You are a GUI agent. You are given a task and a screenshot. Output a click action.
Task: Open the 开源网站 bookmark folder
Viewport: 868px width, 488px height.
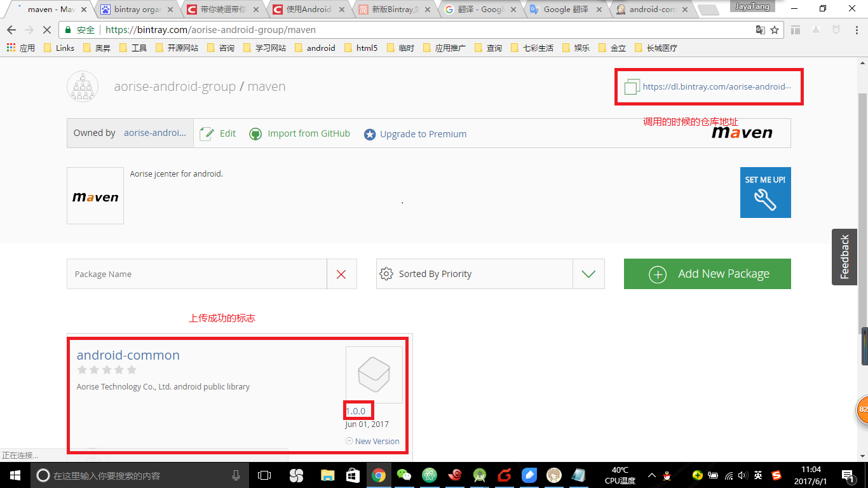tap(177, 48)
